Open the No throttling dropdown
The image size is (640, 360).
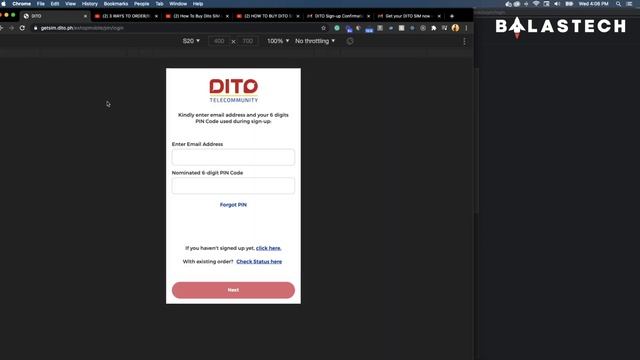tap(315, 41)
